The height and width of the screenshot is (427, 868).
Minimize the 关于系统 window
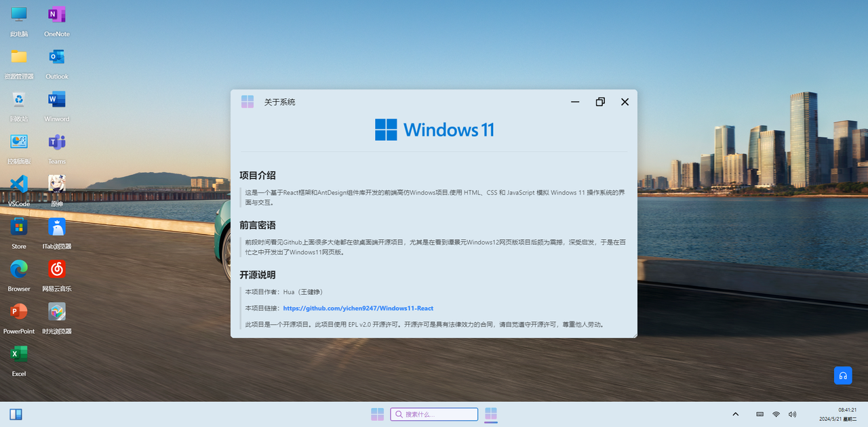(x=575, y=102)
